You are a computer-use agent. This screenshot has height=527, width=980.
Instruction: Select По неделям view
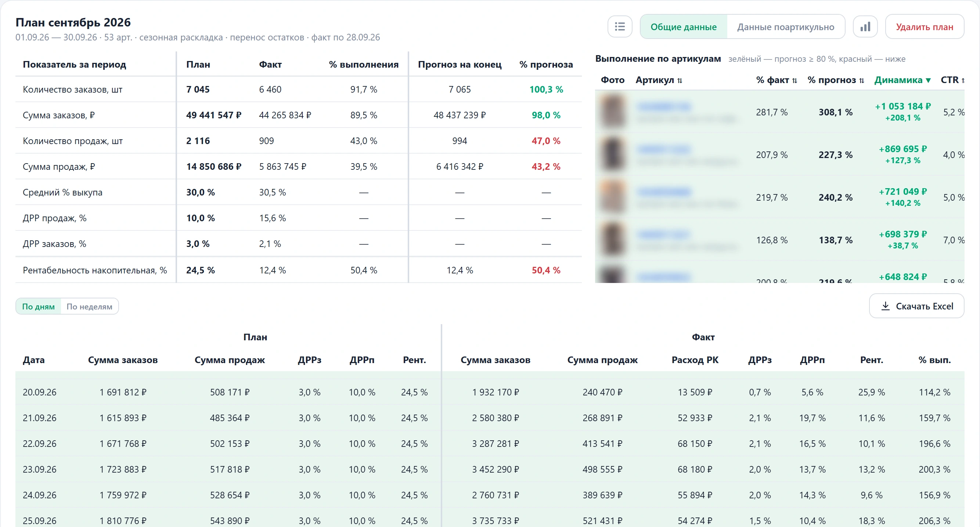tap(89, 306)
